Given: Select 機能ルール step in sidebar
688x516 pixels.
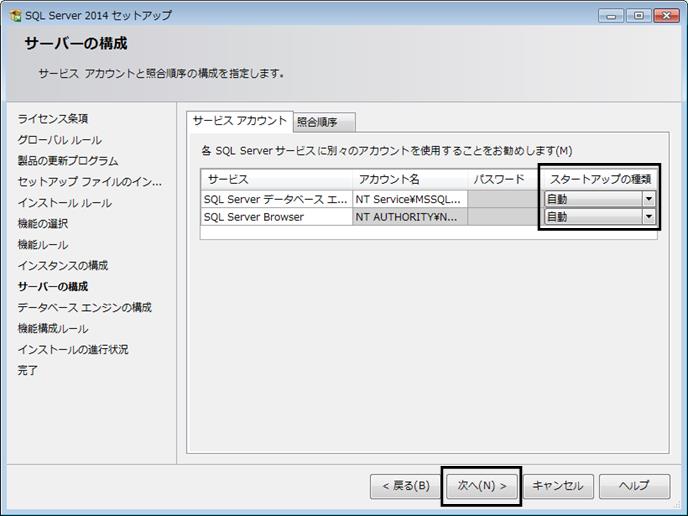Looking at the screenshot, I should pos(43,244).
